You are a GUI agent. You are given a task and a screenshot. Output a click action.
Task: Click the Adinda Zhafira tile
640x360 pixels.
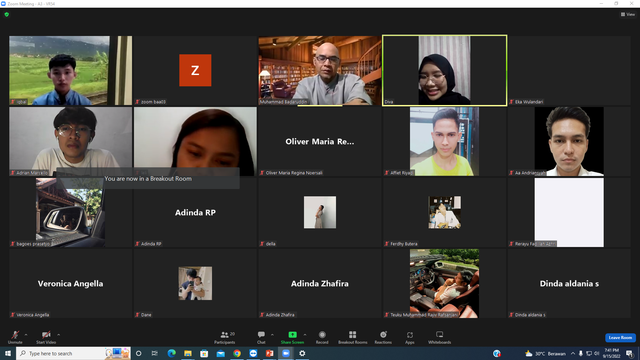pyautogui.click(x=320, y=283)
